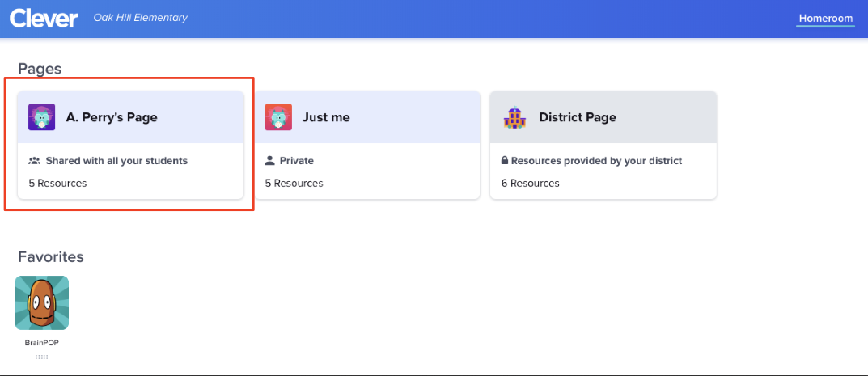
Task: Click the group icon beside Shared with all your students
Action: point(34,161)
